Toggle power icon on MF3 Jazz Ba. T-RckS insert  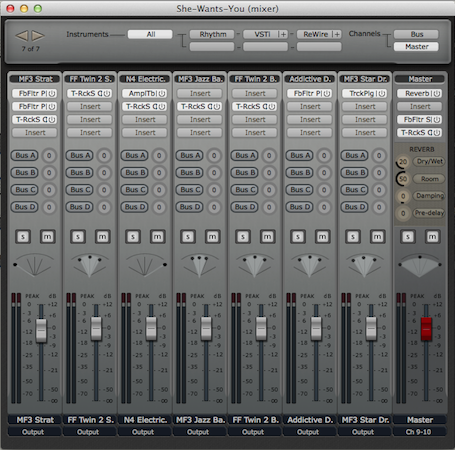pyautogui.click(x=217, y=107)
